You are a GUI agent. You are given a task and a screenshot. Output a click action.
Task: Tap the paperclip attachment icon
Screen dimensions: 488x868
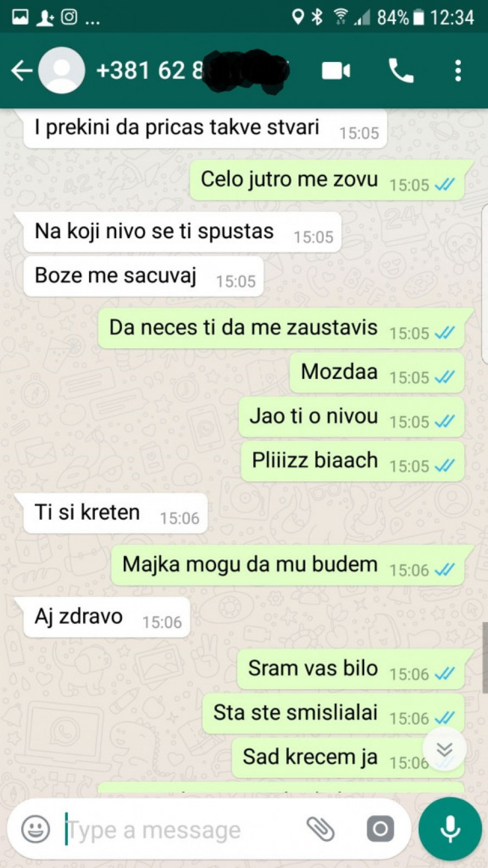point(320,829)
